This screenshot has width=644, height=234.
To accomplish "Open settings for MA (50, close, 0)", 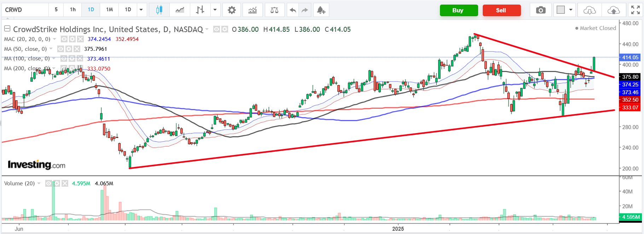I will click(69, 49).
